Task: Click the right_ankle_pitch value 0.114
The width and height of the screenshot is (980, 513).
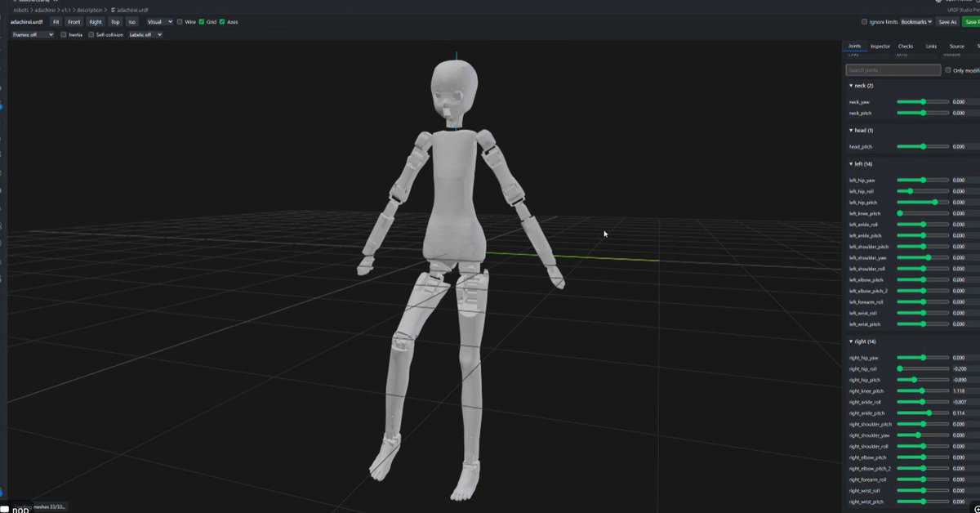Action: [960, 413]
